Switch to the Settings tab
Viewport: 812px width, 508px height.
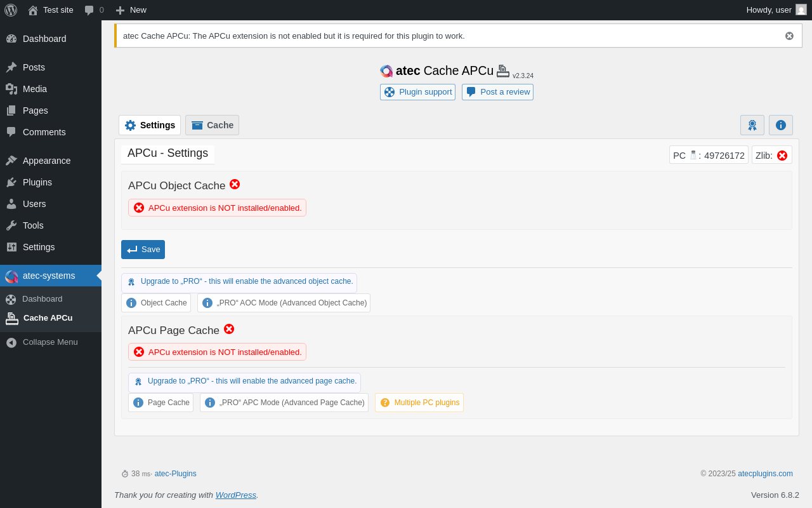pyautogui.click(x=150, y=125)
